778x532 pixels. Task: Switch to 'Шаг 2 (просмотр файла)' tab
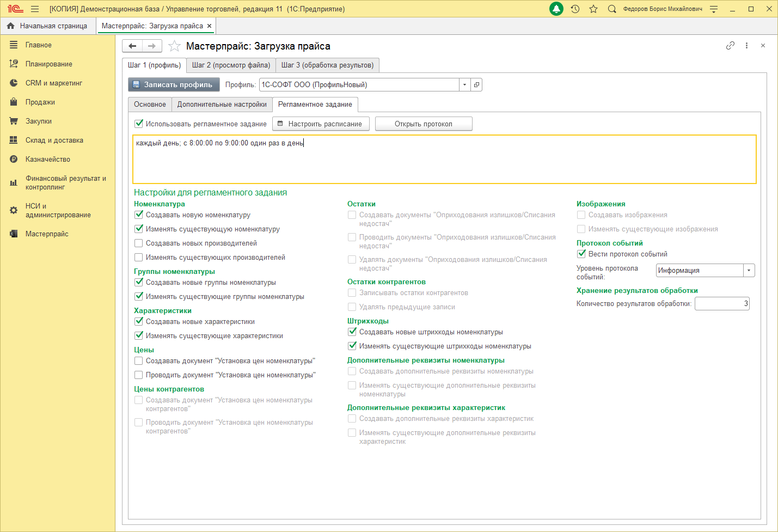[231, 65]
